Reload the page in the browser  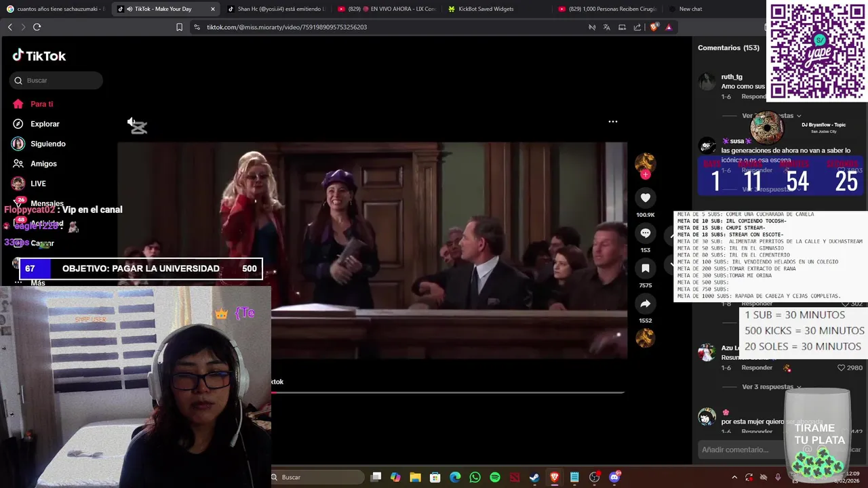(x=37, y=27)
